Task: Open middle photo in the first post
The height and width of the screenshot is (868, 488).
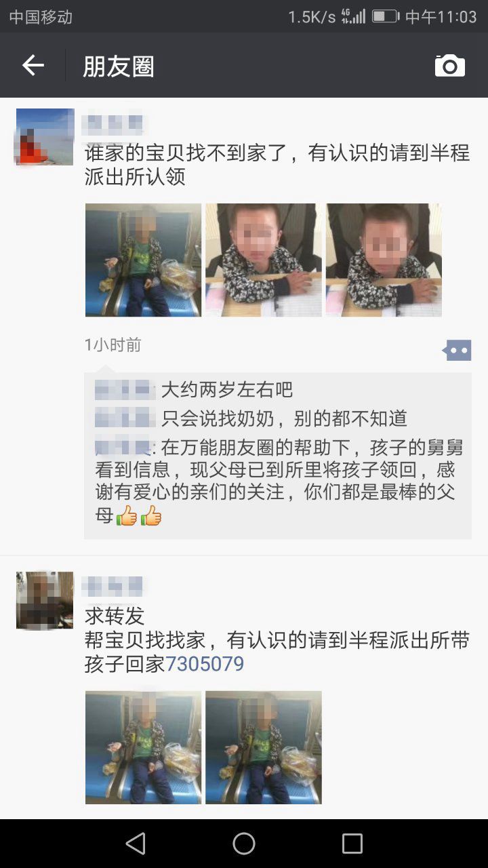Action: tap(264, 260)
